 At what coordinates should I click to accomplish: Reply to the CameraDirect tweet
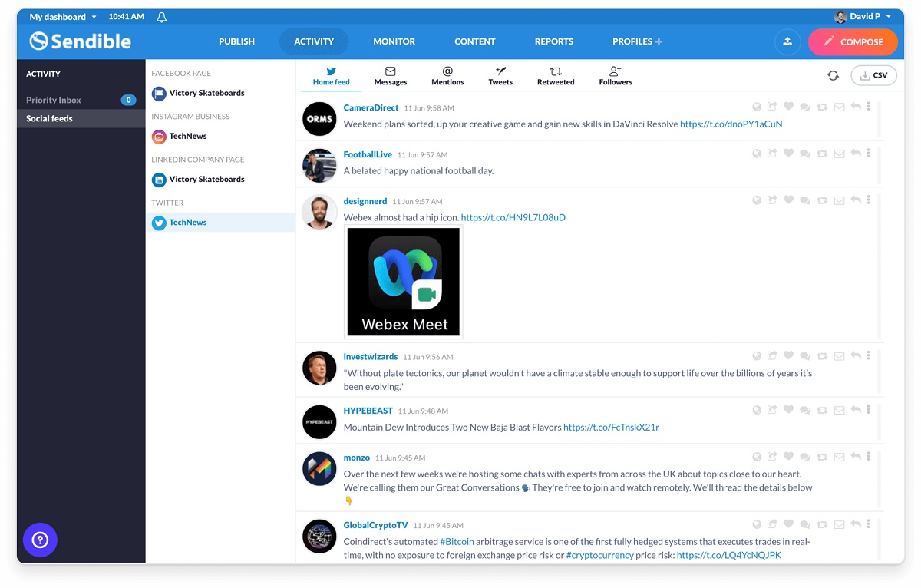856,107
